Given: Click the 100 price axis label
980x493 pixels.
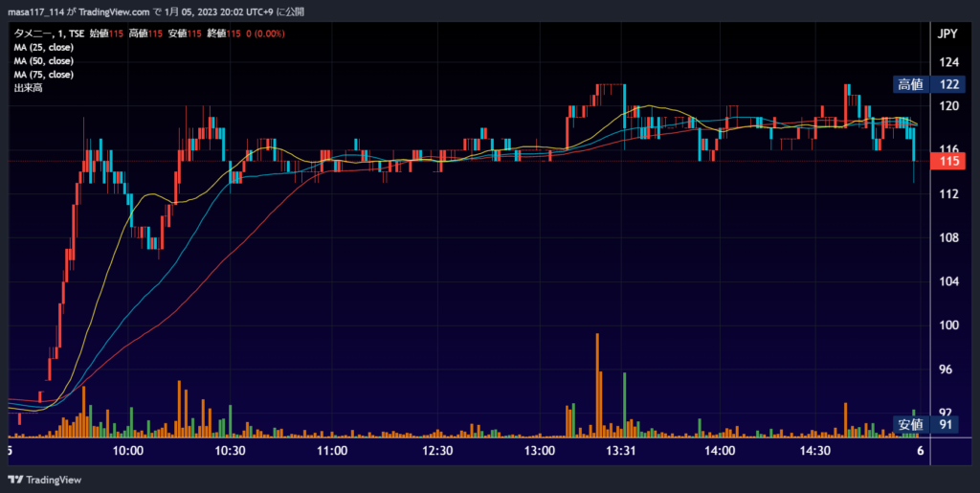Looking at the screenshot, I should coord(948,325).
